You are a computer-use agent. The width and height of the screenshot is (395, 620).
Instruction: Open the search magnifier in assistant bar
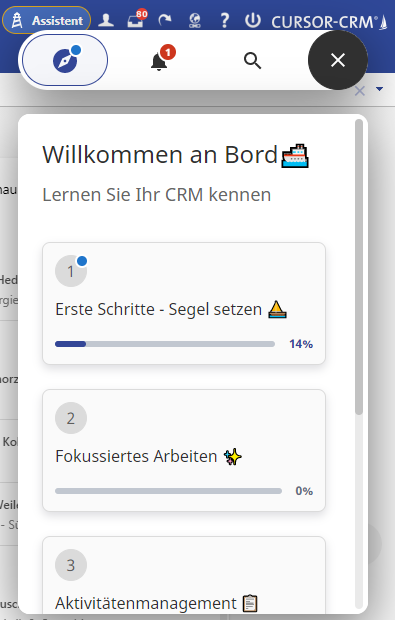(252, 61)
